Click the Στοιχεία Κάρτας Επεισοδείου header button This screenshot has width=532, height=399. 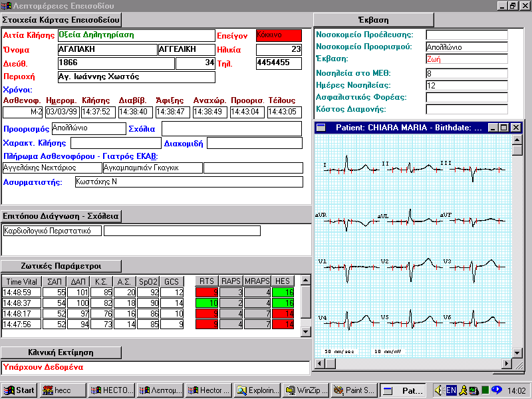[x=61, y=20]
